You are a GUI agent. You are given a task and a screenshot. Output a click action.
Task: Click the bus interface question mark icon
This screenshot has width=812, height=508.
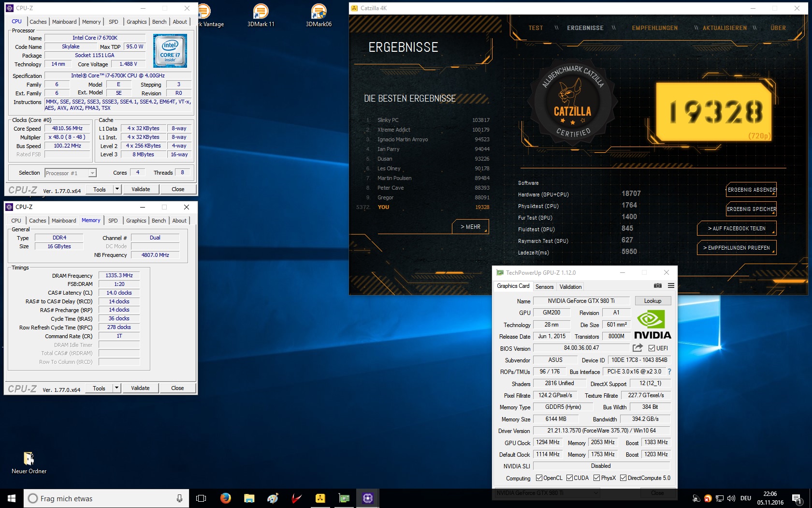point(669,372)
